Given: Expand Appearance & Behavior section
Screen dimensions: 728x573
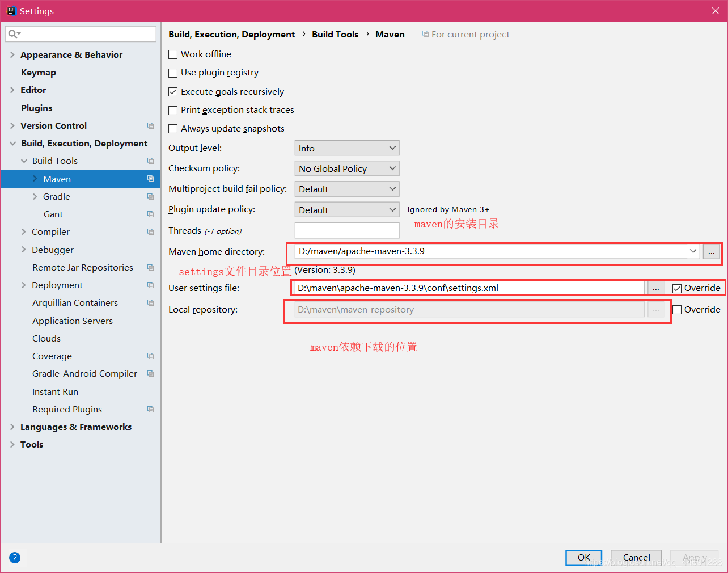Looking at the screenshot, I should point(12,54).
